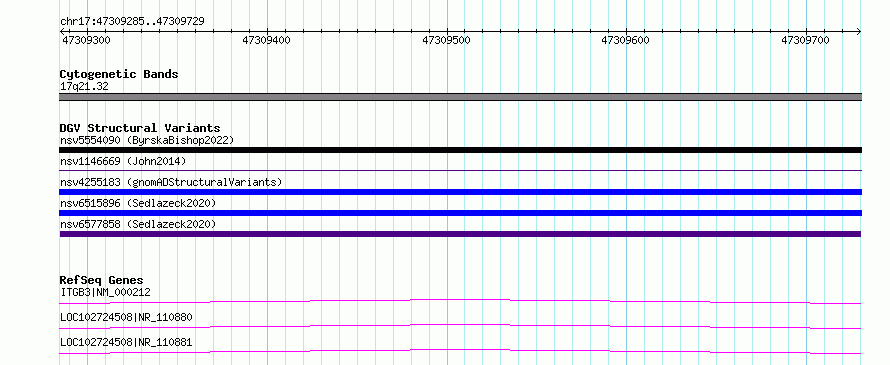Click the ruler's right scroll arrow

(x=858, y=31)
